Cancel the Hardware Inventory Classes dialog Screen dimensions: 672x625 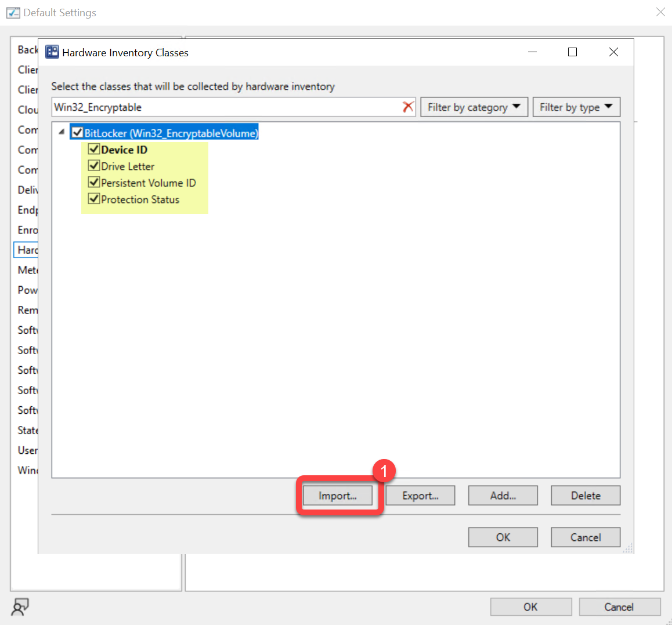point(586,537)
